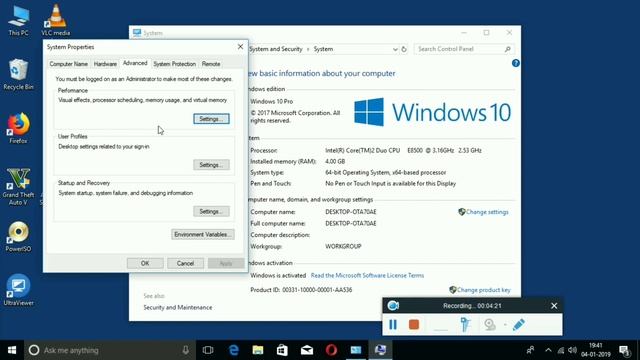
Task: Open This PC desktop icon
Action: [x=19, y=20]
